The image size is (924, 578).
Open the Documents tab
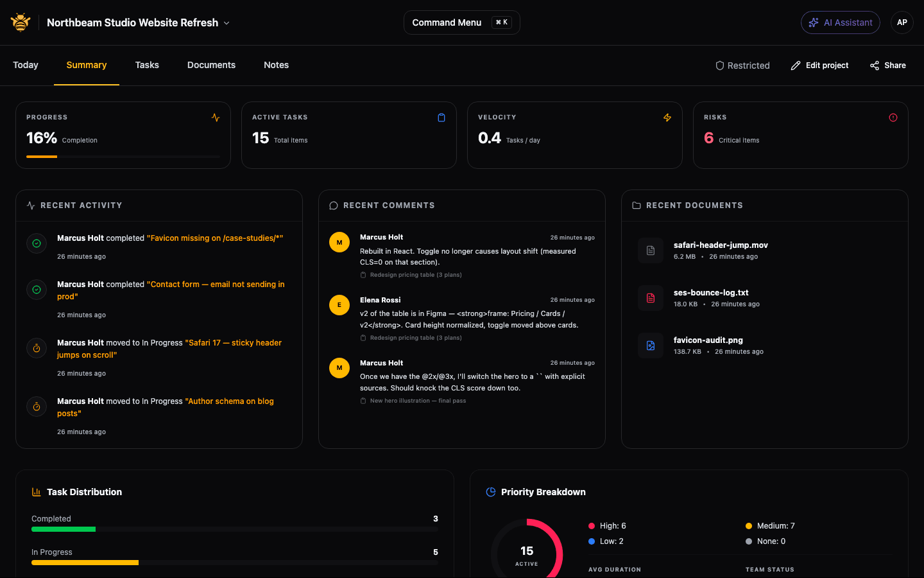tap(211, 65)
